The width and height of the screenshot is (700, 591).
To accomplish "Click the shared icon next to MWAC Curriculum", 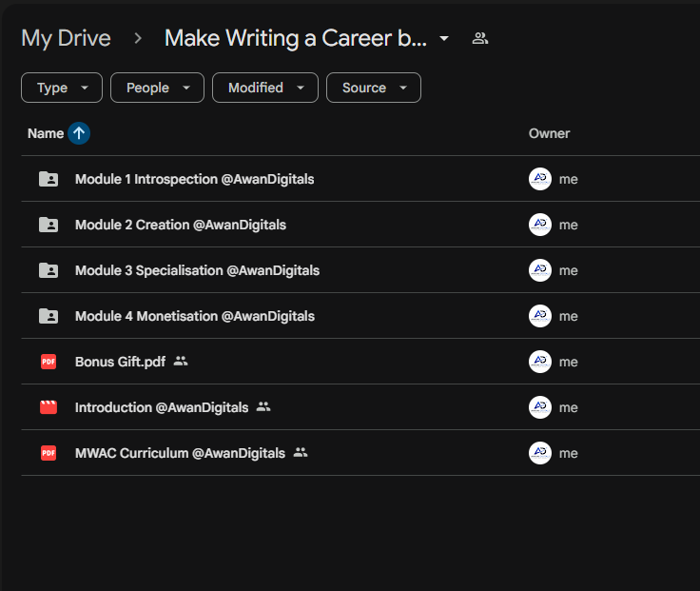I will pos(301,452).
